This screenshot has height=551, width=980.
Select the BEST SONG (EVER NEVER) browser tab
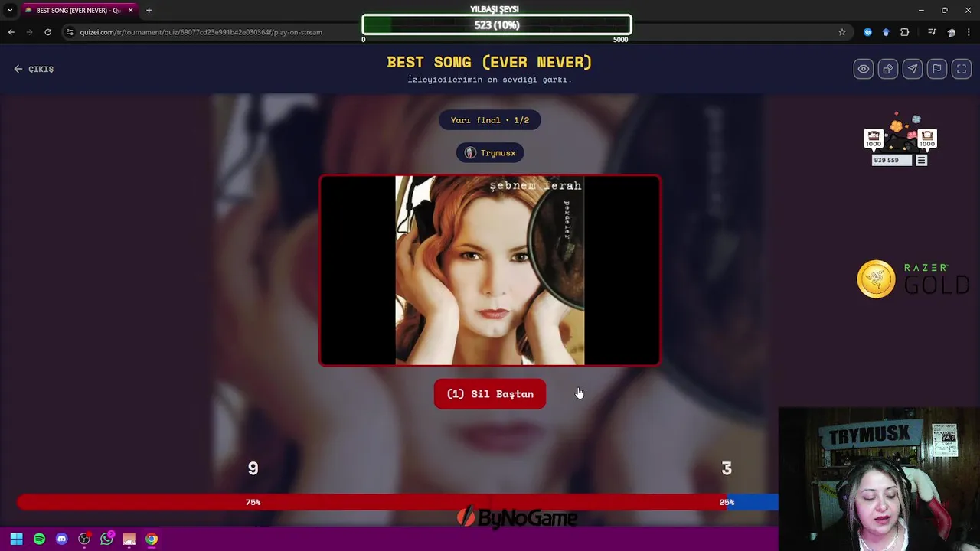pos(78,11)
